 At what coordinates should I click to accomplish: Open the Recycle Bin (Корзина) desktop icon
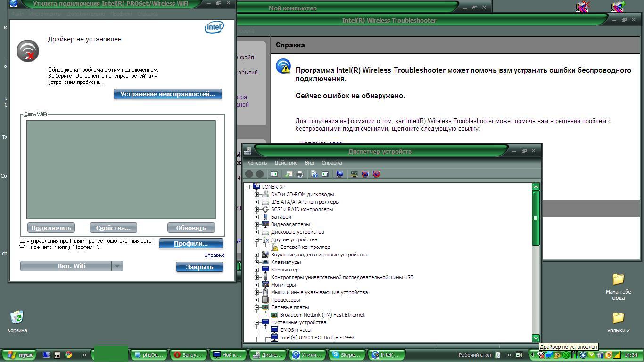point(17,318)
